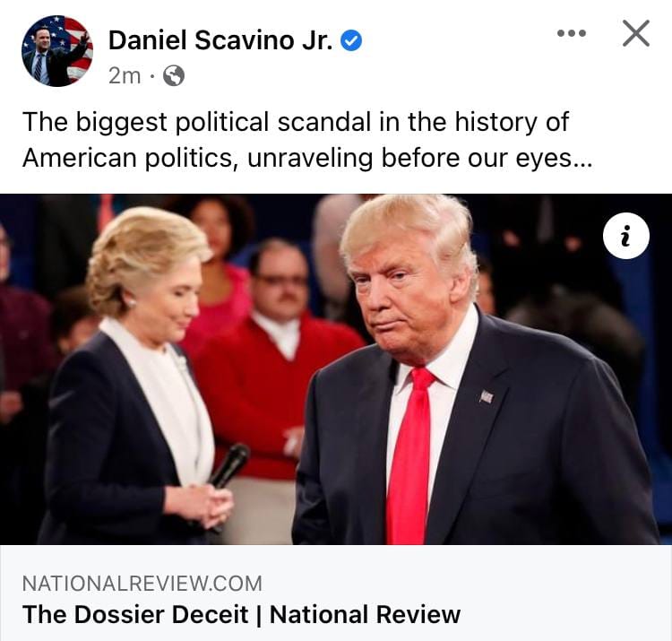Click the NATIONALREVIEW.COM source domain

tap(142, 584)
